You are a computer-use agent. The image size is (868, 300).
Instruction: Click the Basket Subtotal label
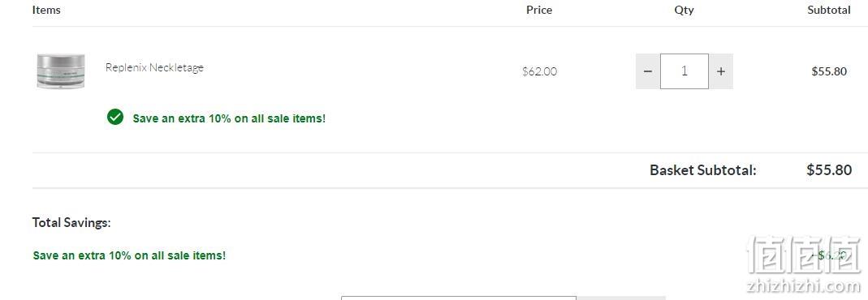click(x=703, y=170)
